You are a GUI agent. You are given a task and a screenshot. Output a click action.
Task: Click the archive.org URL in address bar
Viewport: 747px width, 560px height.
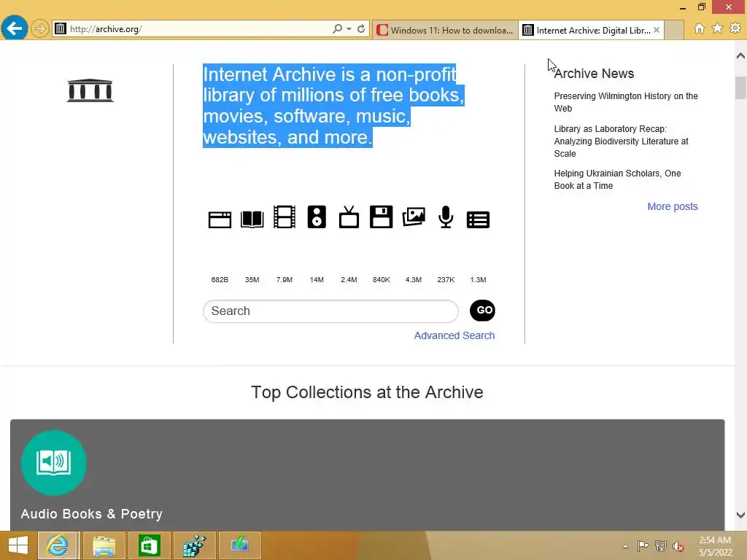(x=106, y=29)
